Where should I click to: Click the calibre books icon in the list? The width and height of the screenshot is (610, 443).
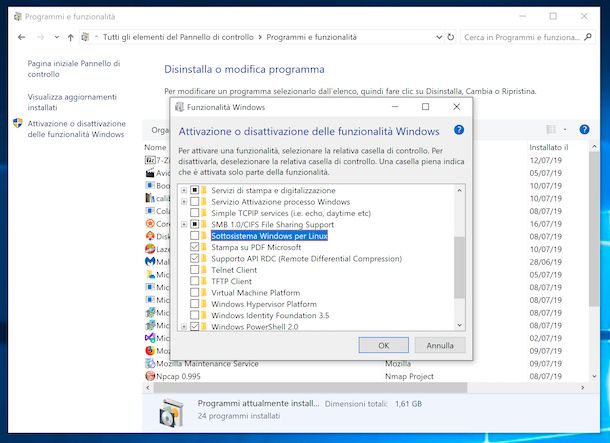pos(150,198)
